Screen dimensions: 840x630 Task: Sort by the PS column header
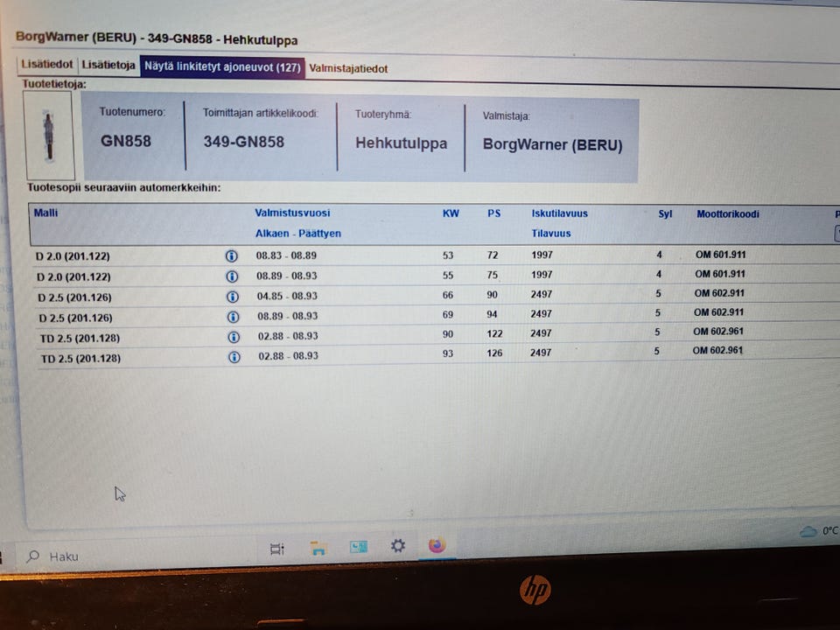[493, 213]
